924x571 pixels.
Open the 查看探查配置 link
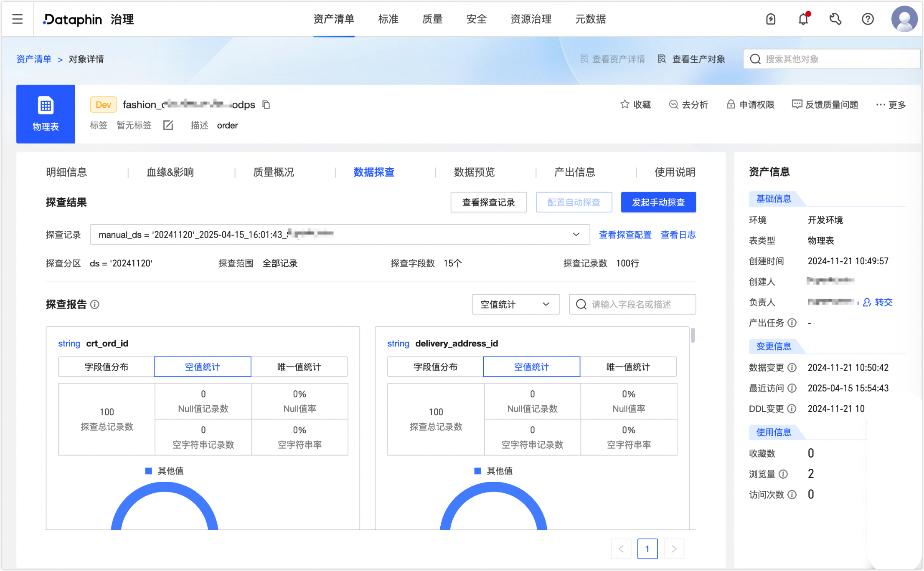(x=625, y=235)
